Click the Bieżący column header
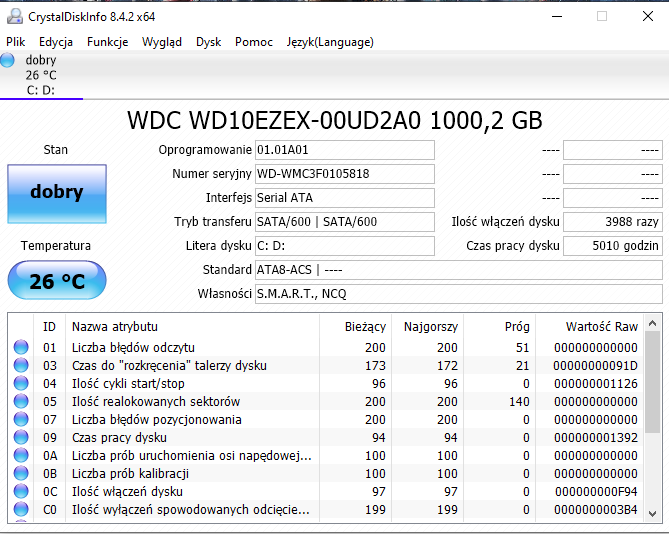This screenshot has height=534, width=669. 355,327
